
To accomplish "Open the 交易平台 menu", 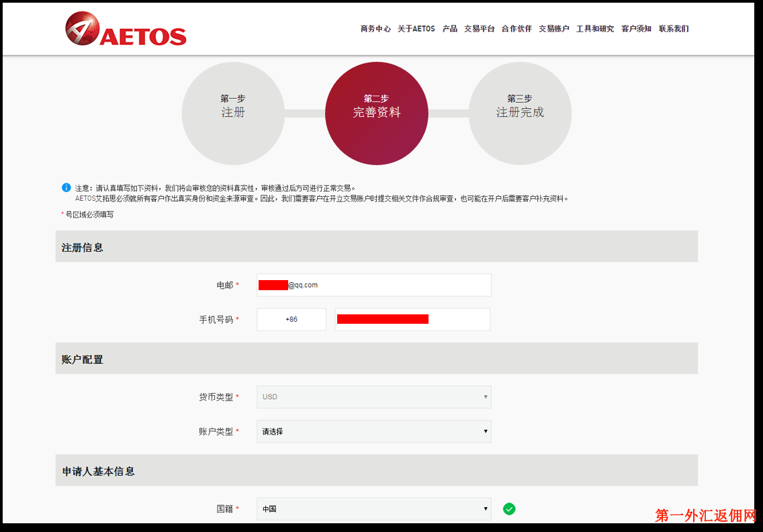I will pos(480,29).
